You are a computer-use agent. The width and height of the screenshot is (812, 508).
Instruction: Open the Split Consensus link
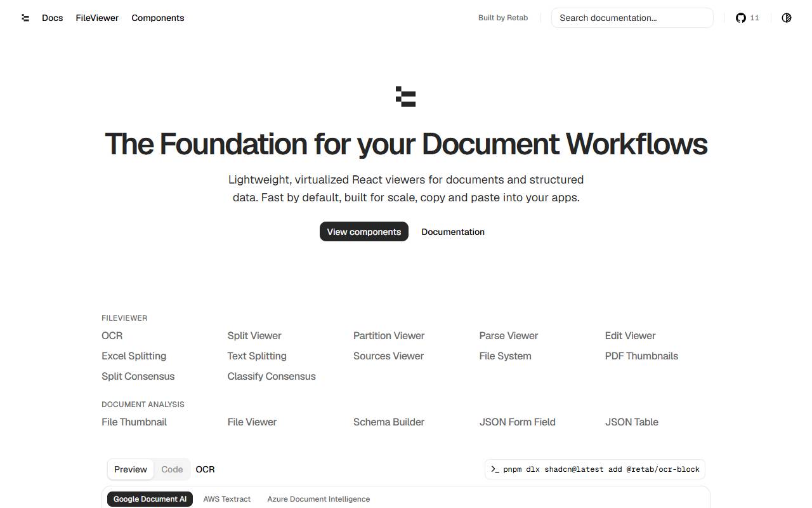138,376
